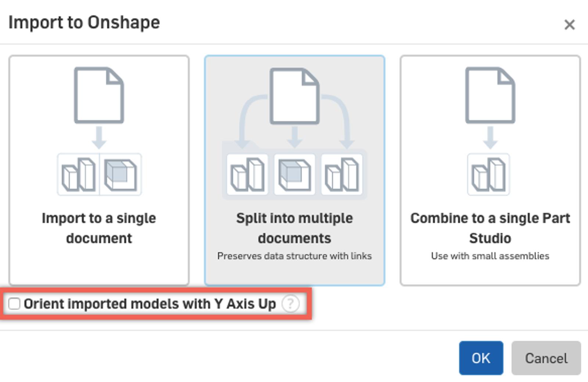
Task: Click the 'Orient imported models with Y Axis Up' label
Action: coord(150,304)
